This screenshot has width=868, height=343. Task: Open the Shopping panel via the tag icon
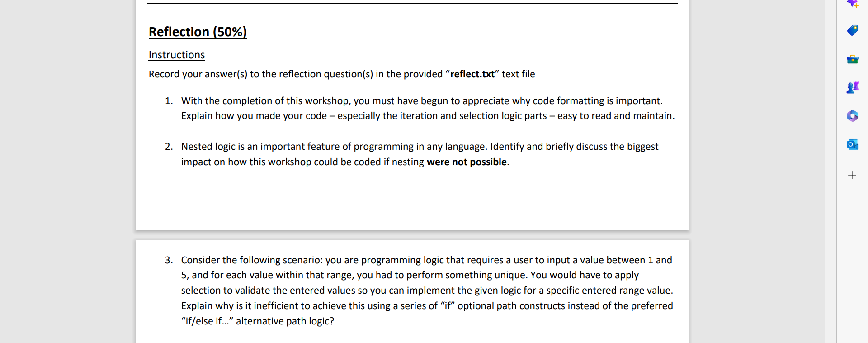point(853,30)
